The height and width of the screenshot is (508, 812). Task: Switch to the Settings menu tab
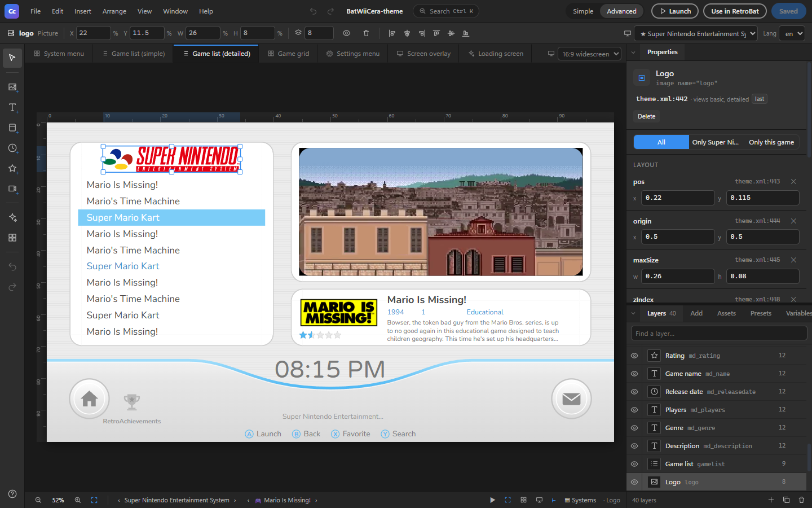[353, 54]
